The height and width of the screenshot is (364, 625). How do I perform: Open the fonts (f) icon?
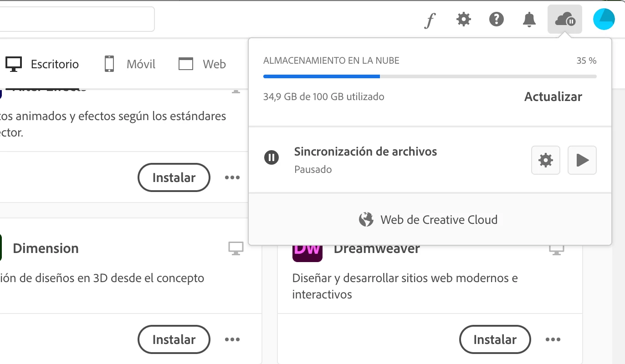[430, 20]
